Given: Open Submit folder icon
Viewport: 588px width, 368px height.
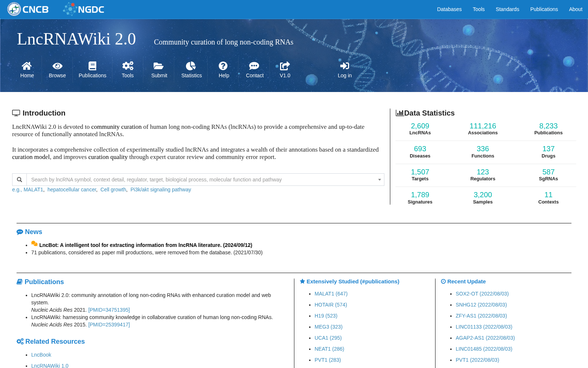Looking at the screenshot, I should coord(159,66).
